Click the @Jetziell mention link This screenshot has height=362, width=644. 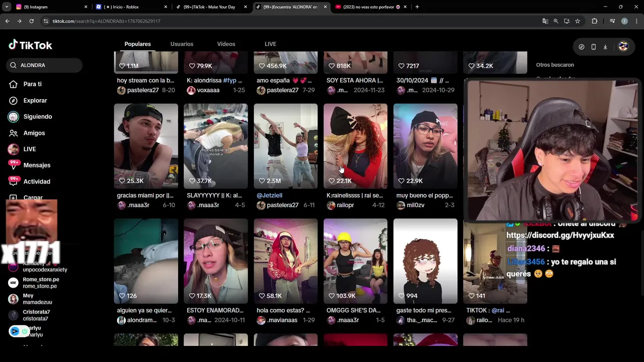pyautogui.click(x=270, y=195)
